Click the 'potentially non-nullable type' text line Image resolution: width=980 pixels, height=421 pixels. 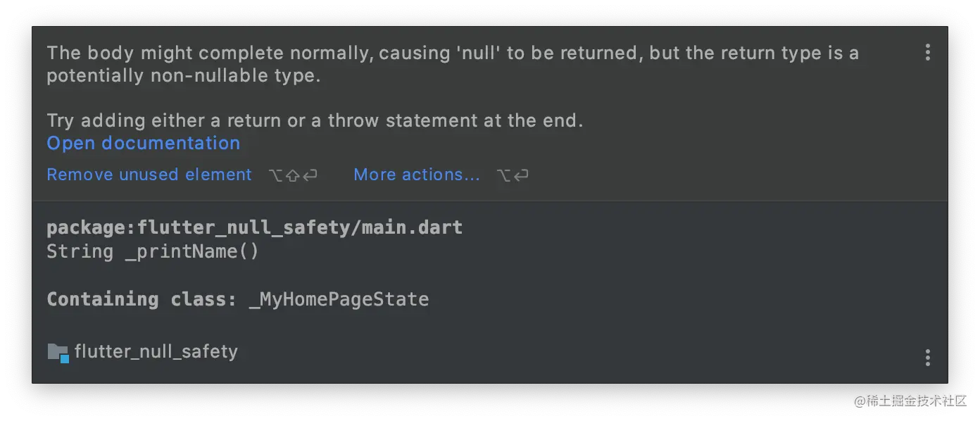184,76
